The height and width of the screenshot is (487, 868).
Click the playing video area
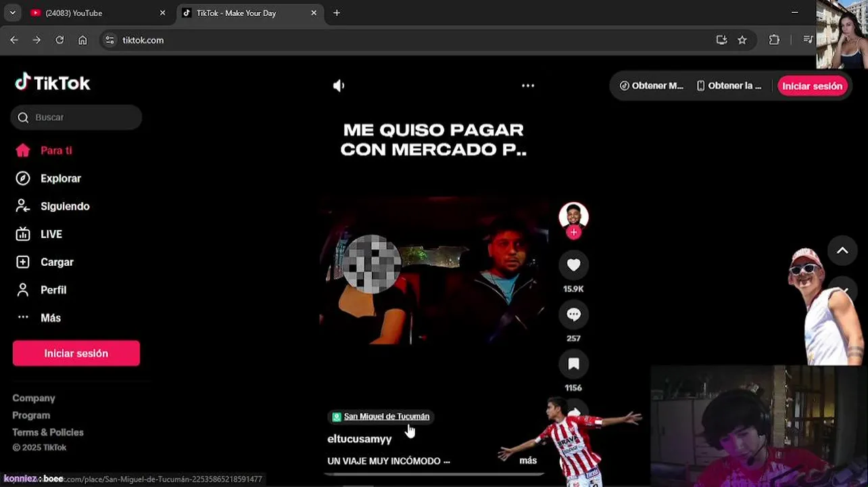(x=433, y=271)
